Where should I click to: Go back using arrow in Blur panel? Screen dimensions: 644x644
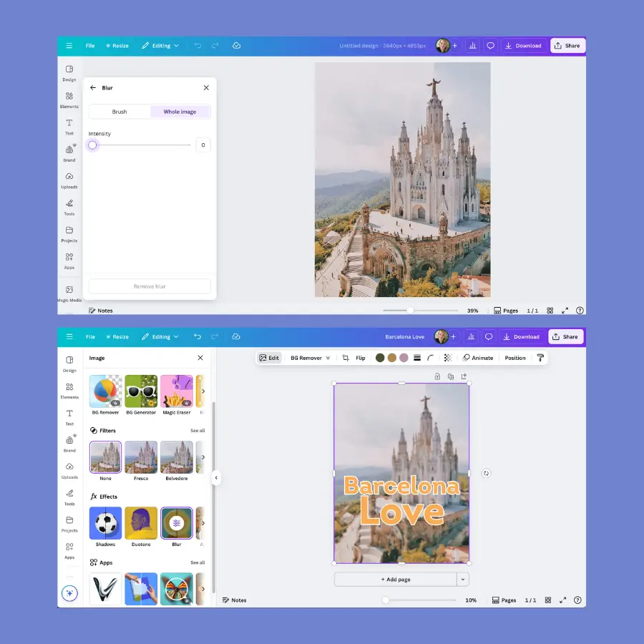pyautogui.click(x=93, y=87)
